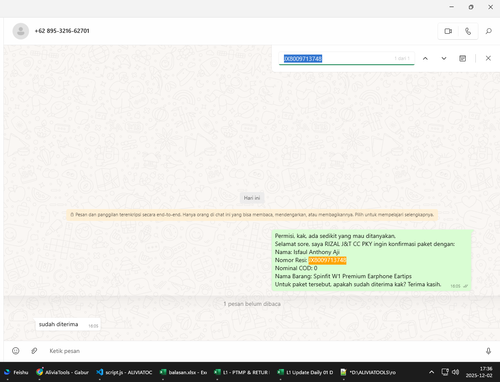Open balasan.xlsx Excel window in taskbar
The image size is (500, 382).
[x=183, y=372]
